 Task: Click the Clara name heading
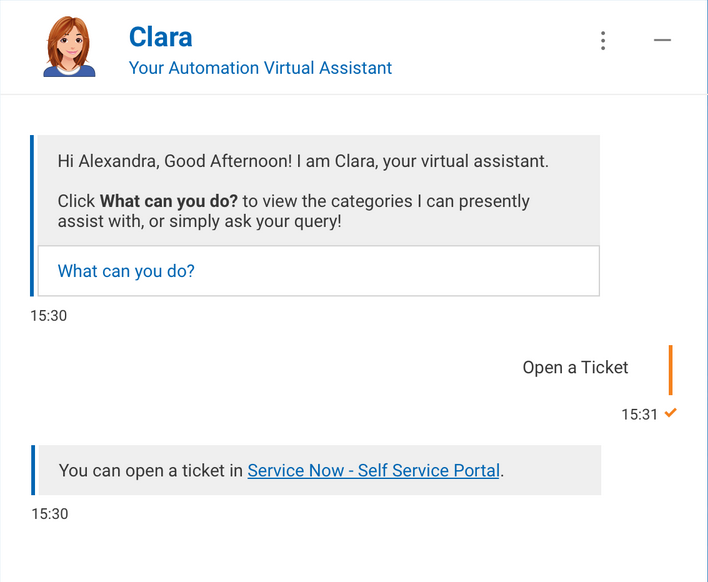pyautogui.click(x=160, y=37)
